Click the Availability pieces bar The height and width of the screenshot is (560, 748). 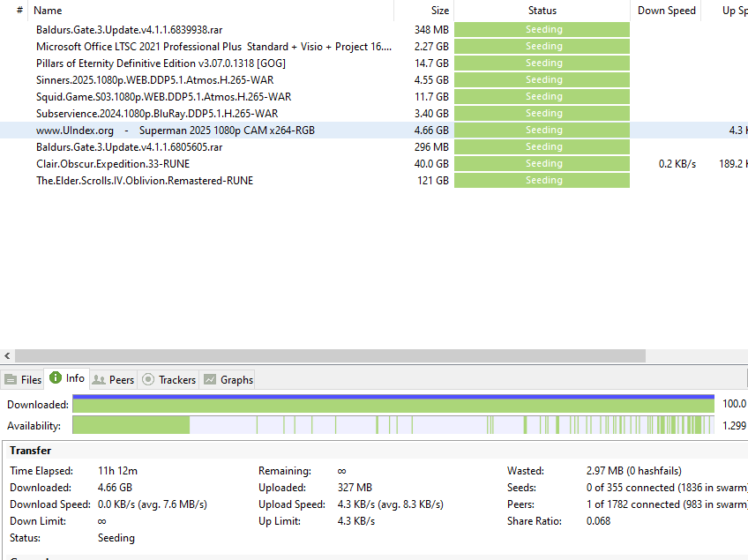tap(393, 425)
